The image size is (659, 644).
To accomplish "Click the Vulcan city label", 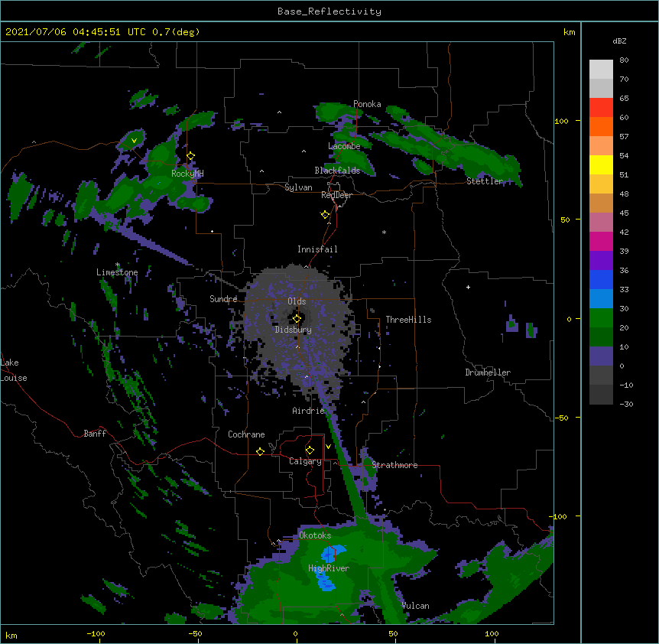I will [415, 606].
